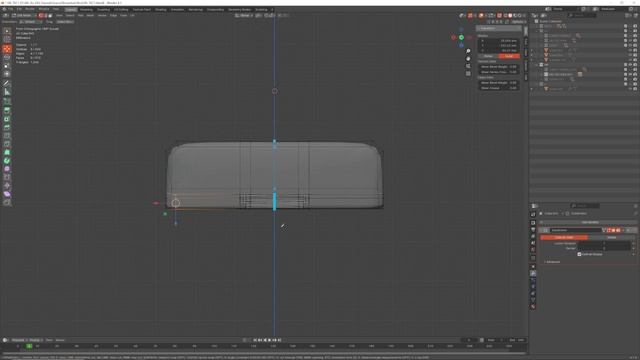Switch to the Shading workspace tab
640x360 pixels.
click(160, 9)
